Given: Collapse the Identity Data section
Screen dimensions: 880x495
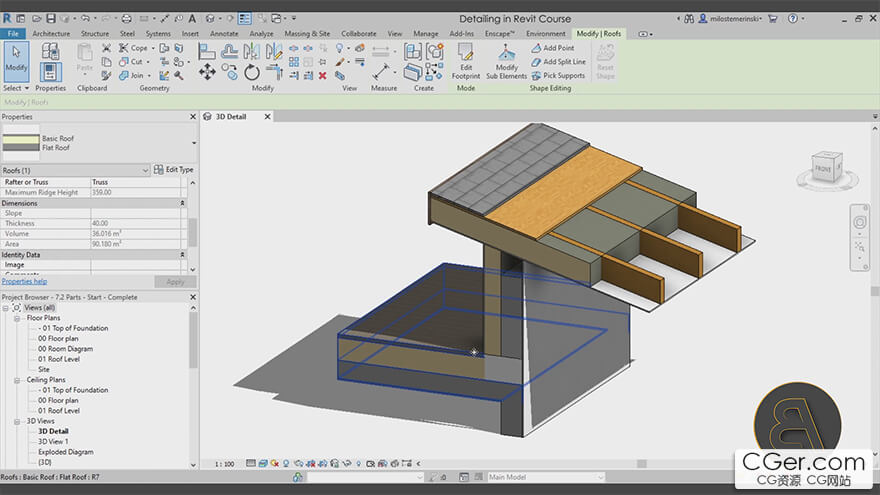Looking at the screenshot, I should pos(182,255).
